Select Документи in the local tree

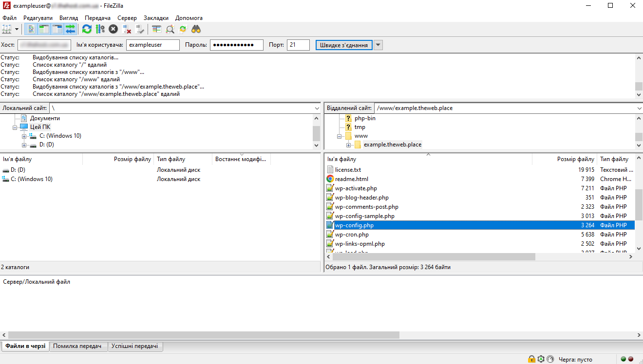point(45,118)
